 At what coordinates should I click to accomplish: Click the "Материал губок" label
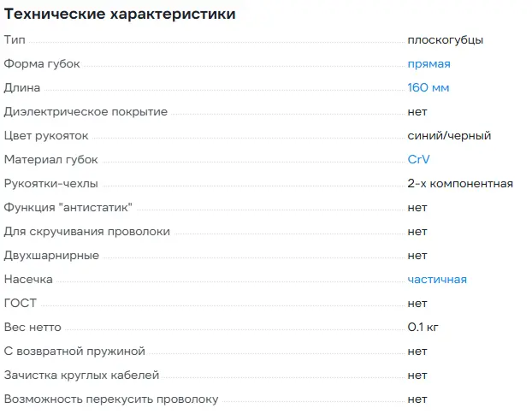pyautogui.click(x=50, y=159)
